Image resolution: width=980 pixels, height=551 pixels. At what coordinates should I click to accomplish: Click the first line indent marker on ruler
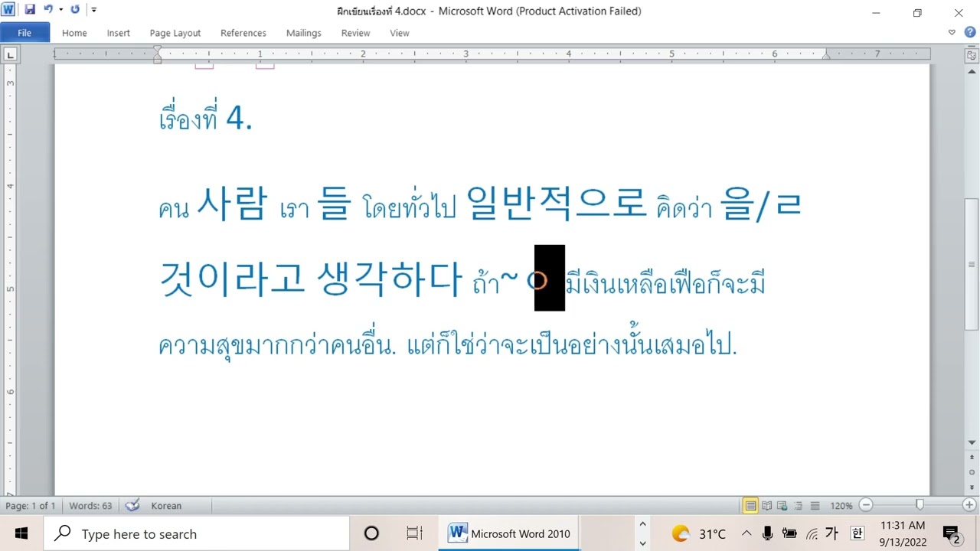(x=157, y=50)
